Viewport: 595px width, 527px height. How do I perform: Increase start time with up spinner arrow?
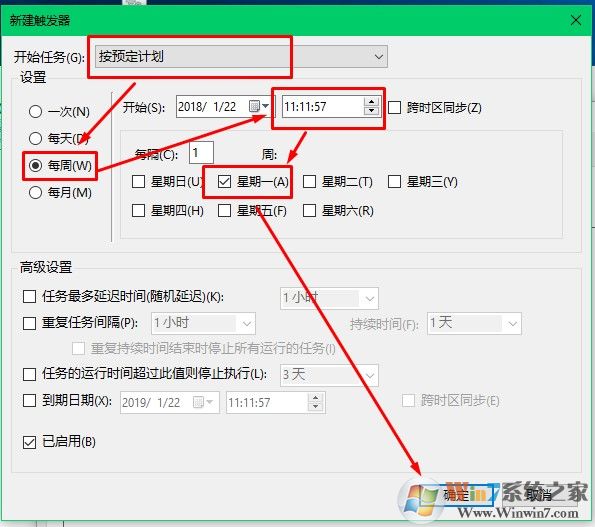[x=371, y=102]
